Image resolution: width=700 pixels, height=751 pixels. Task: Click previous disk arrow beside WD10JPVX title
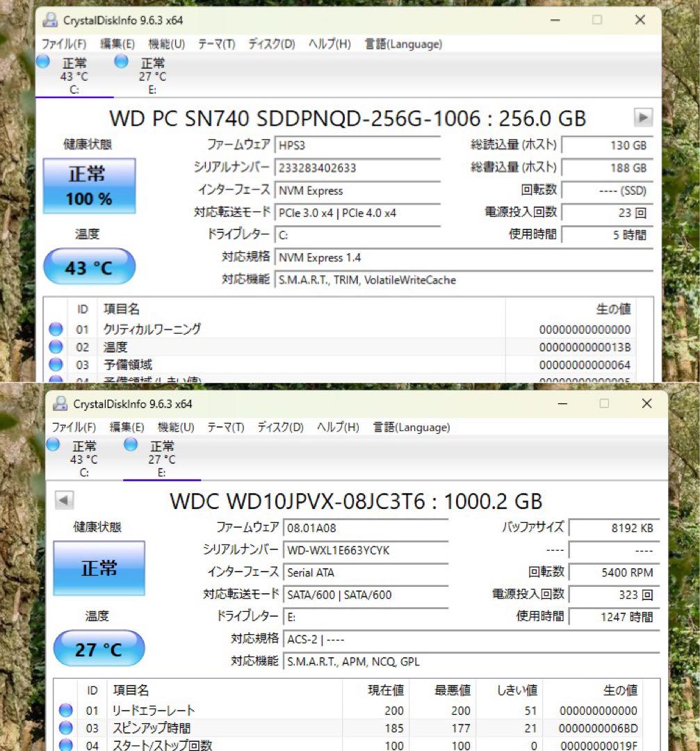(x=64, y=500)
